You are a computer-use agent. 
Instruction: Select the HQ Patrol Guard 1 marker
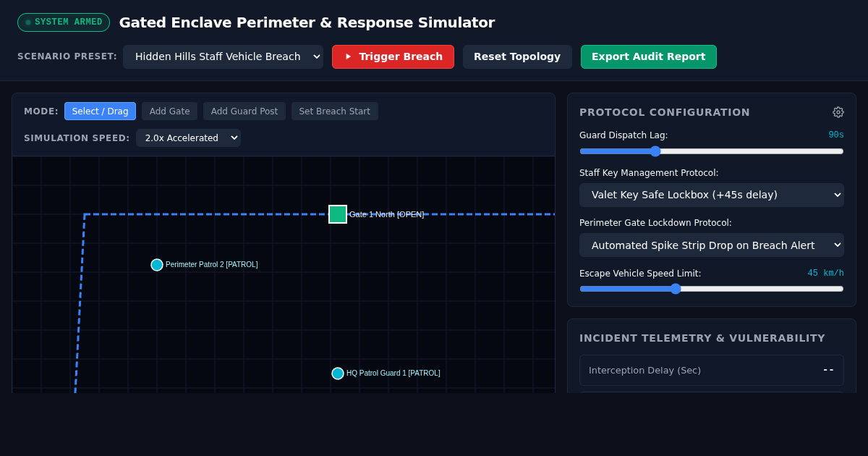[338, 373]
